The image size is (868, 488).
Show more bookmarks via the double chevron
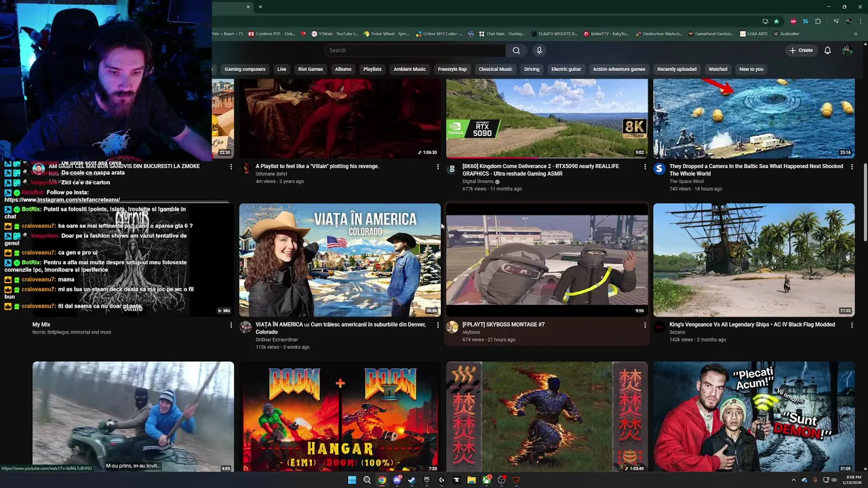[x=856, y=33]
